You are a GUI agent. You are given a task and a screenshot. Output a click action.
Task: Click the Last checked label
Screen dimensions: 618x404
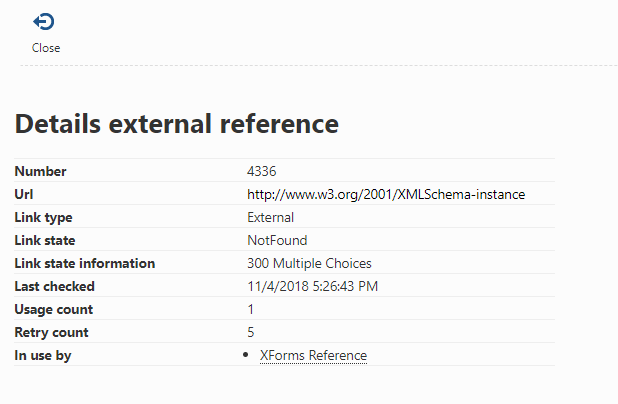55,286
